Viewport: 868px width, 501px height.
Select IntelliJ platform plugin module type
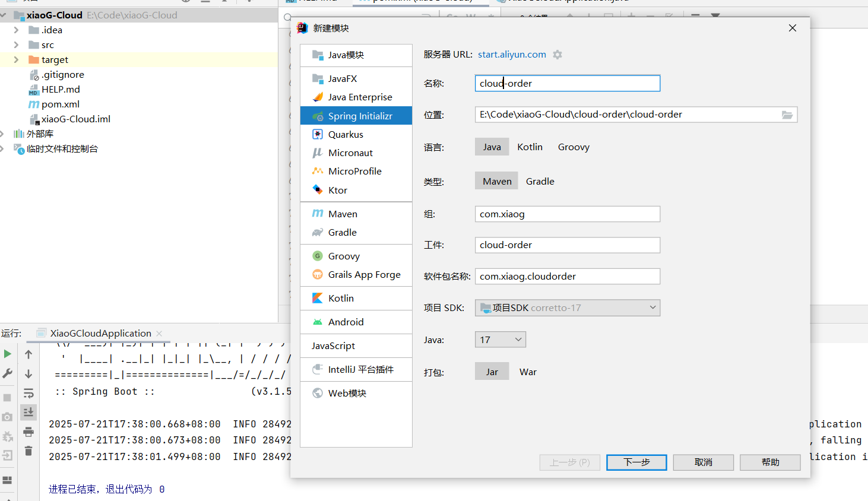356,369
